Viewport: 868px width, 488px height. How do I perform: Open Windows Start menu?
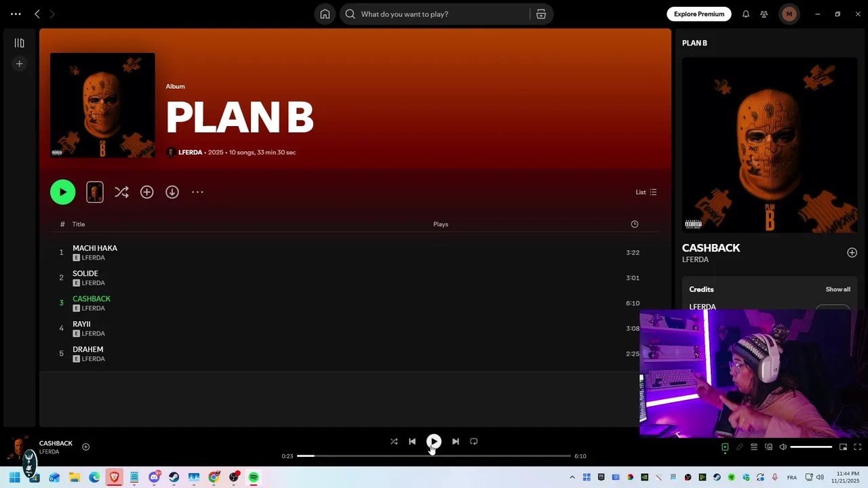click(x=14, y=477)
